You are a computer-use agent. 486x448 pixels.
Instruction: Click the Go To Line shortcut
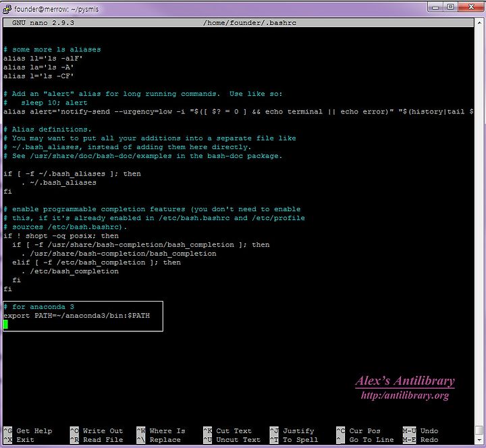click(365, 440)
